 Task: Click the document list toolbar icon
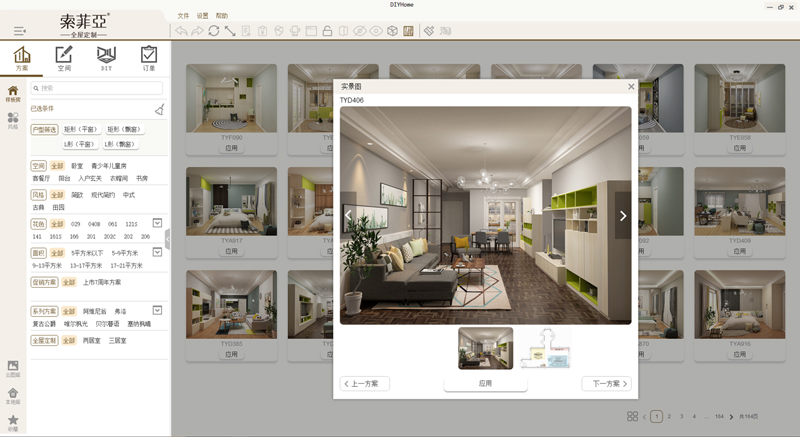[246, 31]
